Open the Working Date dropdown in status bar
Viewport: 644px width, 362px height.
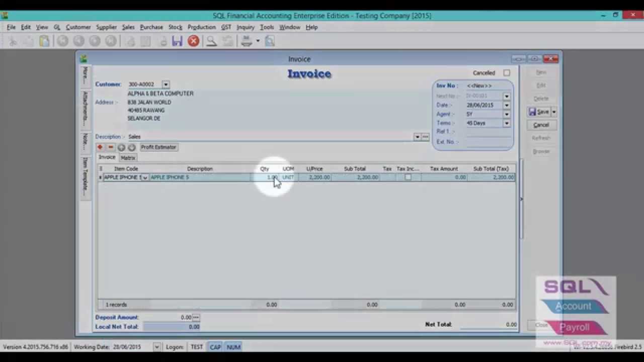click(157, 347)
